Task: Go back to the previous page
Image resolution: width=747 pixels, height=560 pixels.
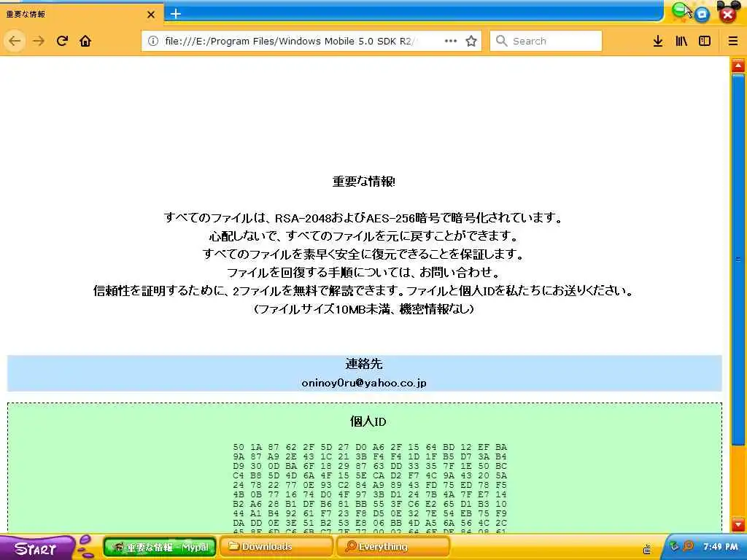Action: [15, 41]
